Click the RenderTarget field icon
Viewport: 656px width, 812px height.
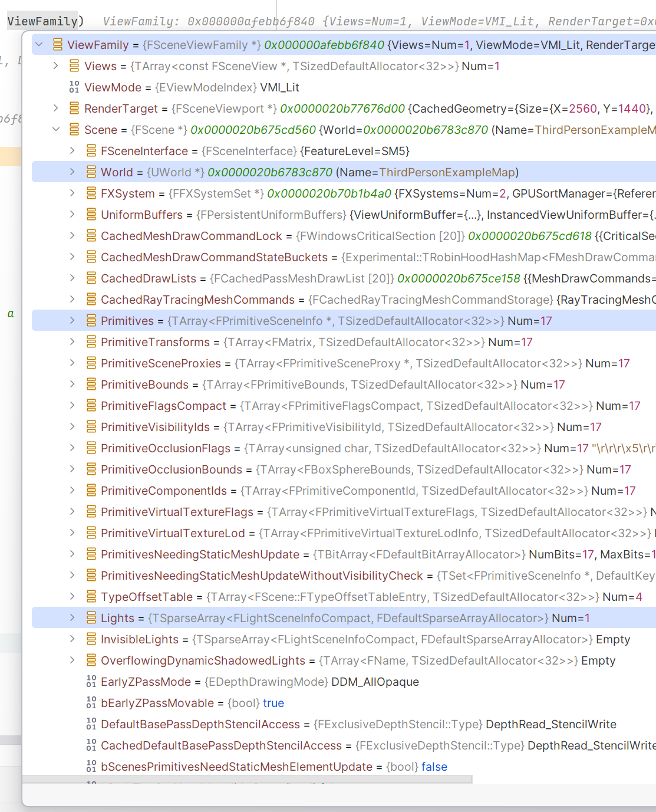coord(74,109)
